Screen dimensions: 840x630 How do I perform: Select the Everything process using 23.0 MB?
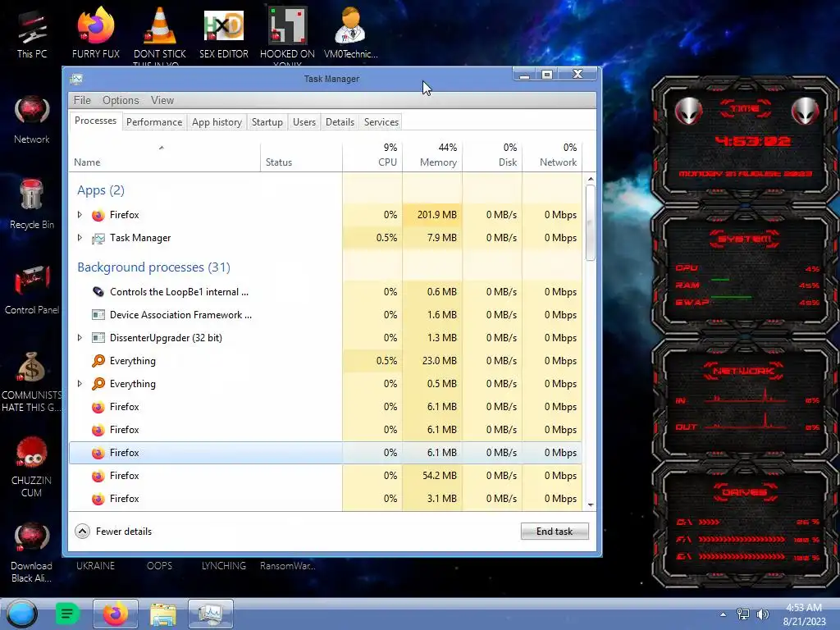click(326, 361)
